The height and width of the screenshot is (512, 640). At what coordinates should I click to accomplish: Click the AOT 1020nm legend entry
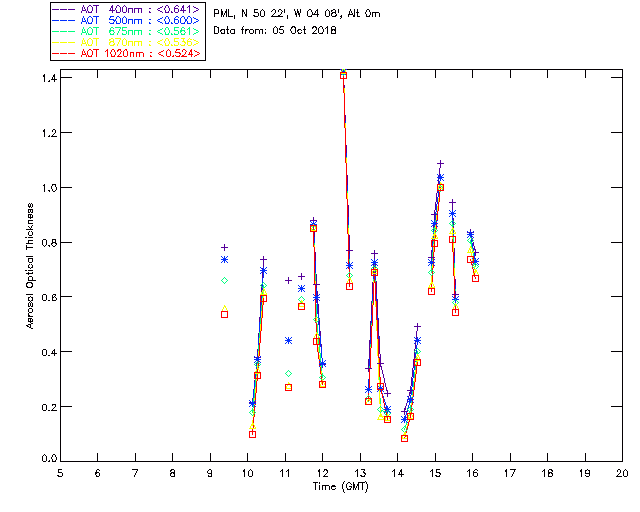tap(126, 53)
